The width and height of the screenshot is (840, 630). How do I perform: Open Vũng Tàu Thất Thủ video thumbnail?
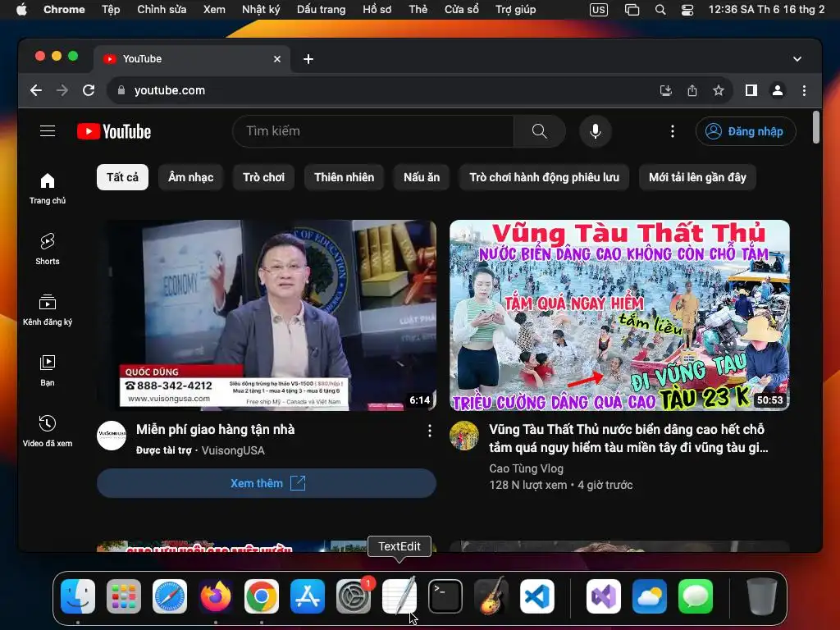619,315
